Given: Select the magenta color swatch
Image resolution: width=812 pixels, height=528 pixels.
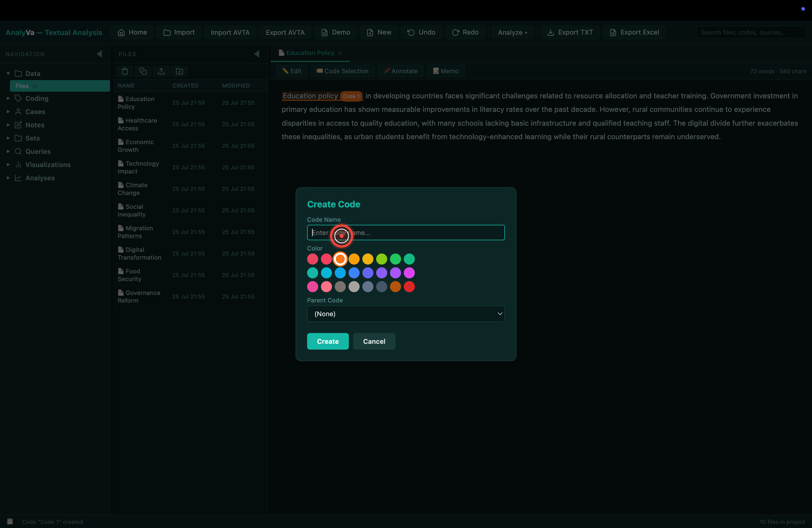Looking at the screenshot, I should click(409, 273).
